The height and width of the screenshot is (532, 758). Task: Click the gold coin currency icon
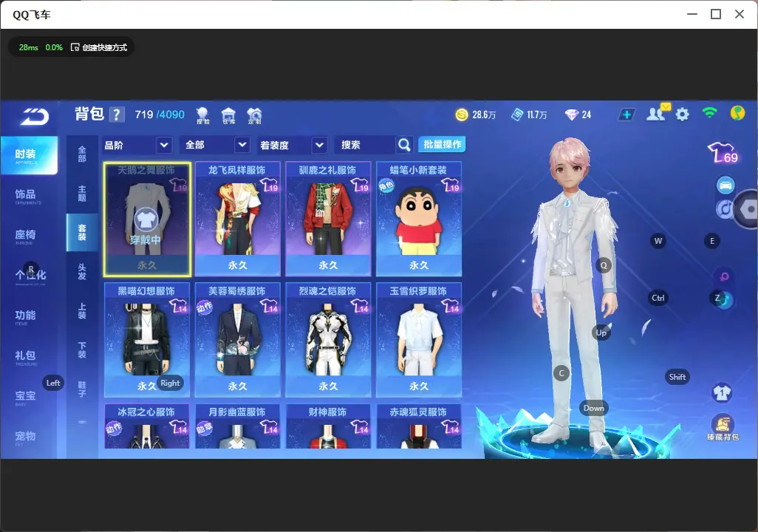coord(462,115)
